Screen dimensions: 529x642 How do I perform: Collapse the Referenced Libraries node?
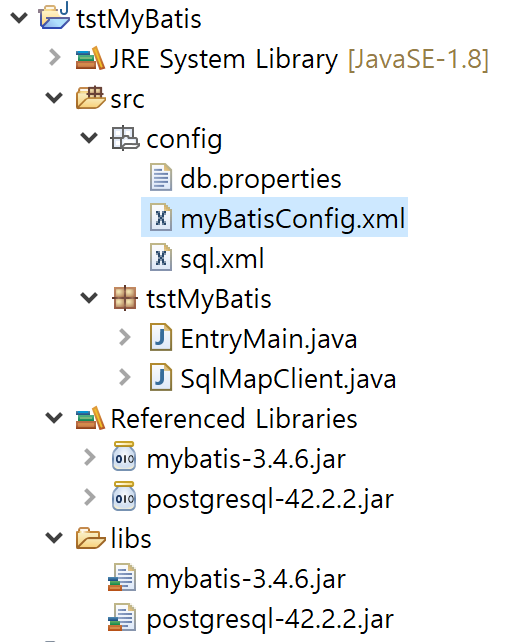pyautogui.click(x=54, y=418)
